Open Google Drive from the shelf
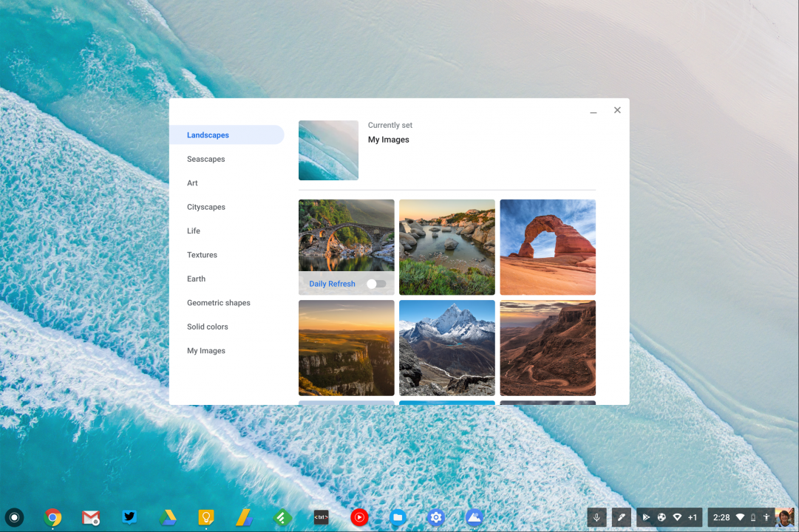799x532 pixels. pyautogui.click(x=168, y=517)
